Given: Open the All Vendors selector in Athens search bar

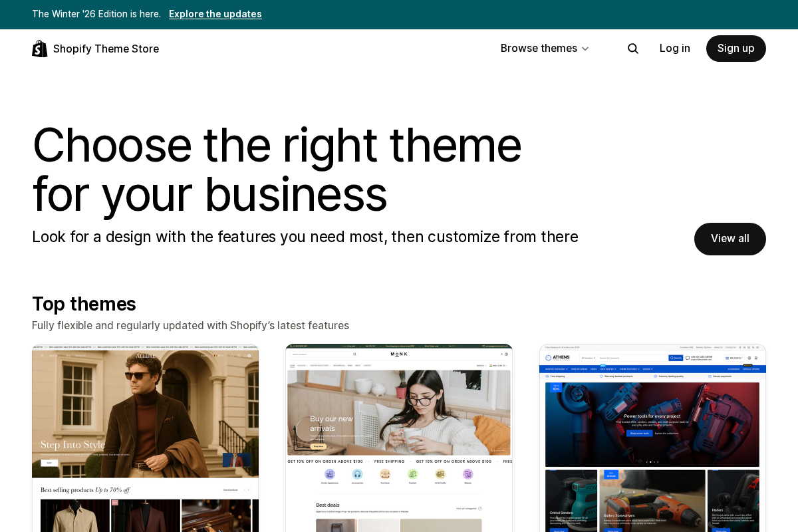Looking at the screenshot, I should click(x=588, y=358).
